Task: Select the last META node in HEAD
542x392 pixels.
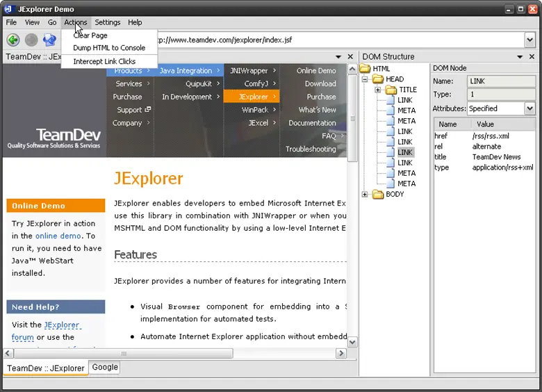Action: tap(406, 183)
